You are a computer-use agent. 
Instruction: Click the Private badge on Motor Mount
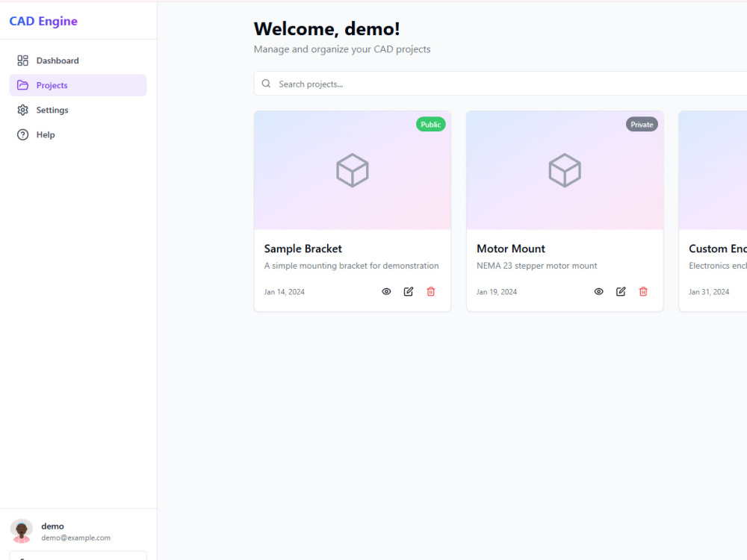coord(642,124)
